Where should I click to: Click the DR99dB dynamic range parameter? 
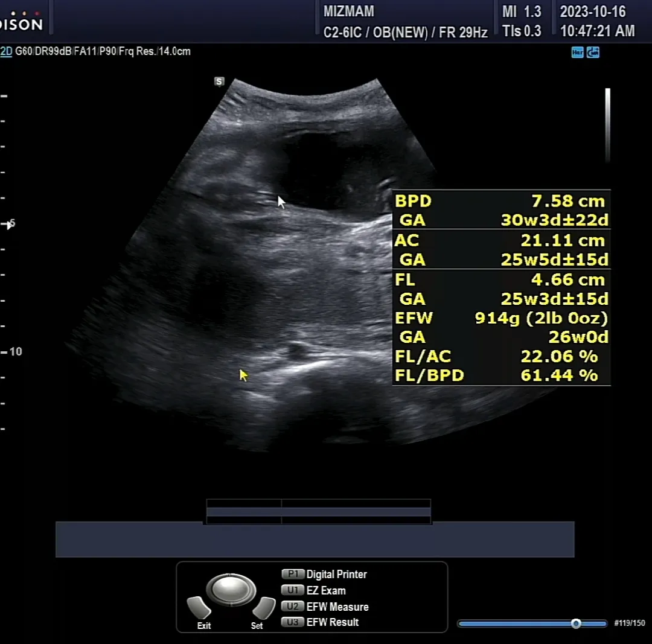coord(53,51)
